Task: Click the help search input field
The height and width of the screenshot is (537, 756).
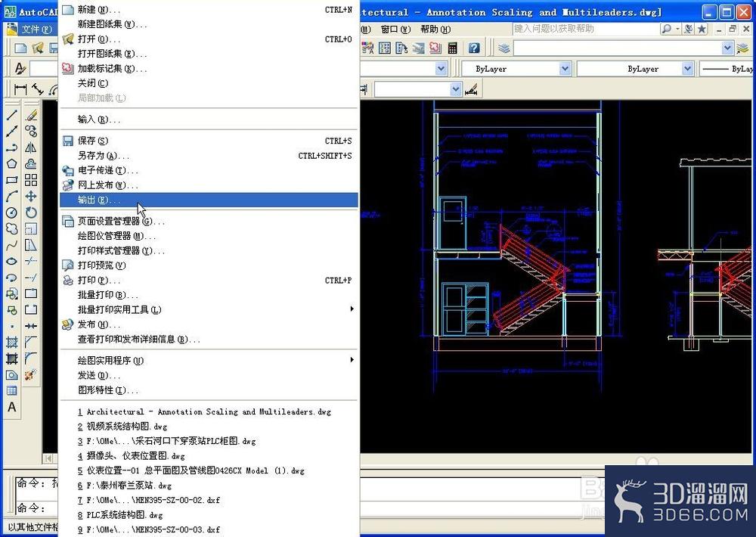Action: pos(585,29)
